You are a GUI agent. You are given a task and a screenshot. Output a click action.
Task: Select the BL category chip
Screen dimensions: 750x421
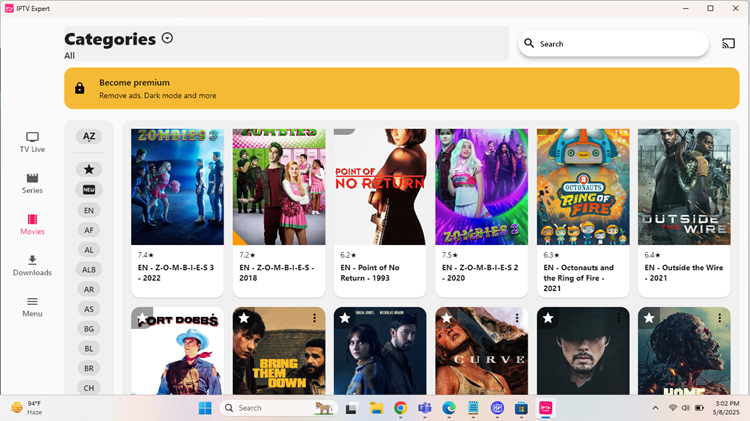coord(89,348)
